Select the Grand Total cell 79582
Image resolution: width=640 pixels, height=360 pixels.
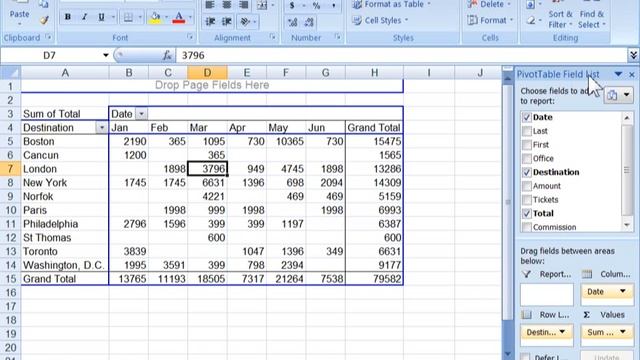(374, 279)
